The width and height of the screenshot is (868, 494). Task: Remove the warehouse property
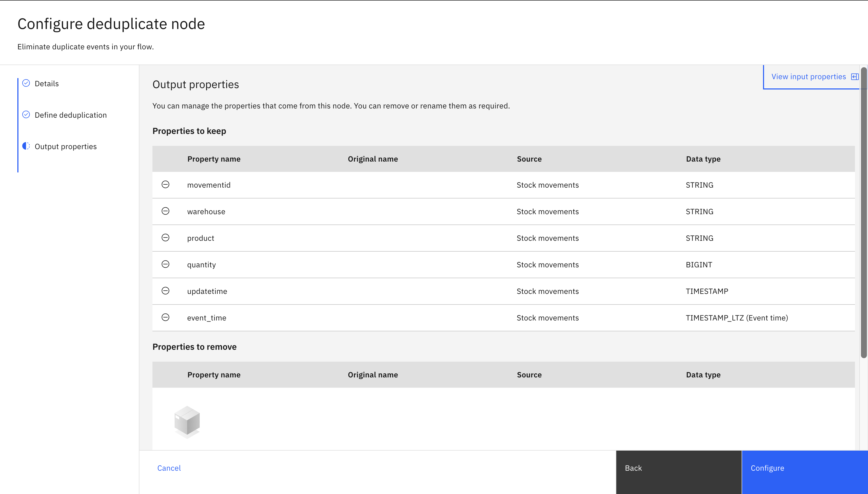(x=165, y=211)
